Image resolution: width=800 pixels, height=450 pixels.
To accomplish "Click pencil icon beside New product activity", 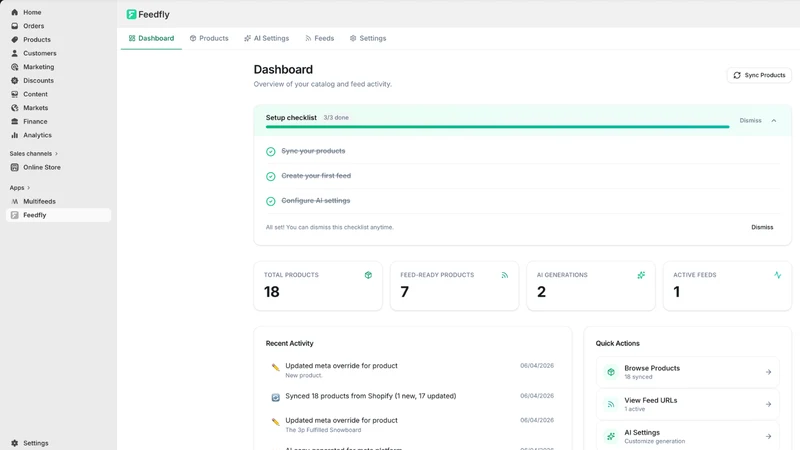I will (276, 367).
